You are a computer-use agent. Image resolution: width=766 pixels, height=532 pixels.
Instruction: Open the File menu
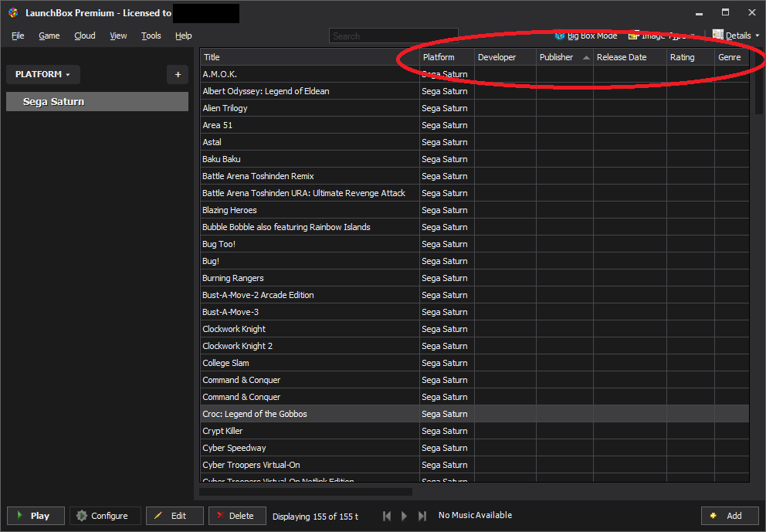pos(18,36)
